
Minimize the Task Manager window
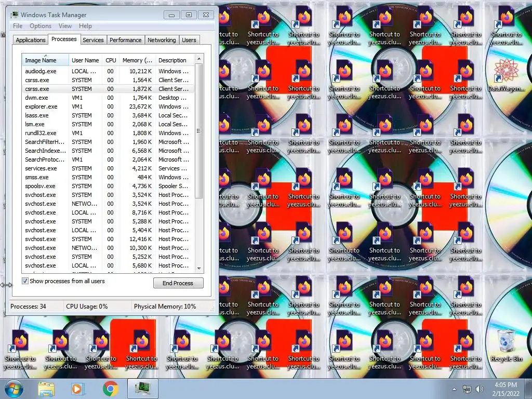tap(171, 15)
